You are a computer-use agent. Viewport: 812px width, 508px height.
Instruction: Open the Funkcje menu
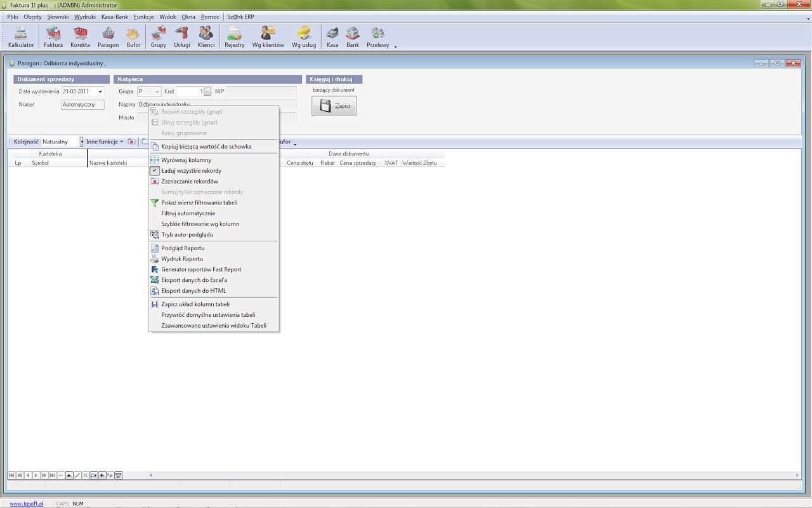(x=144, y=17)
